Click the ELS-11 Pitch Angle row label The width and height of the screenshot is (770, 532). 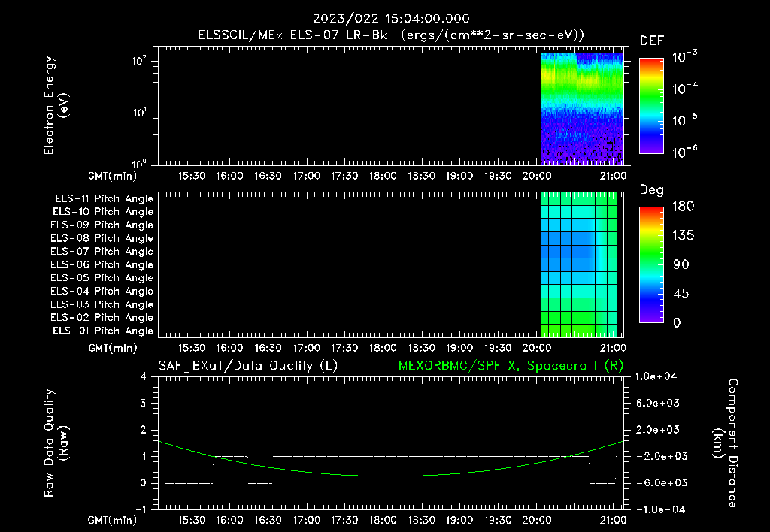104,199
